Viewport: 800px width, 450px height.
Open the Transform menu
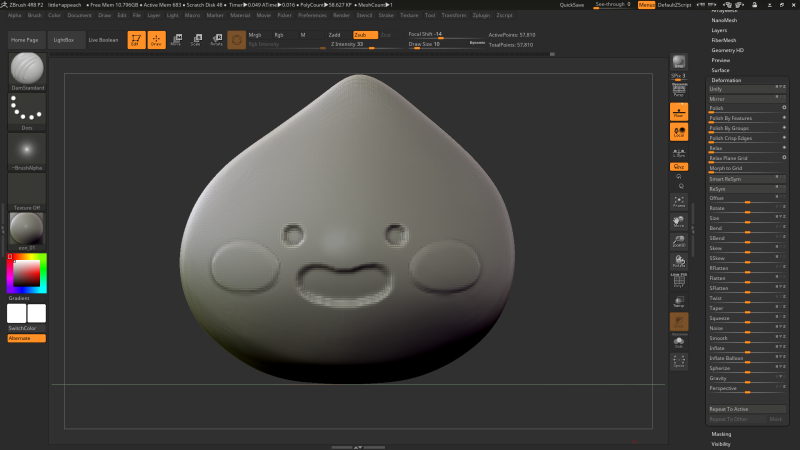click(454, 15)
